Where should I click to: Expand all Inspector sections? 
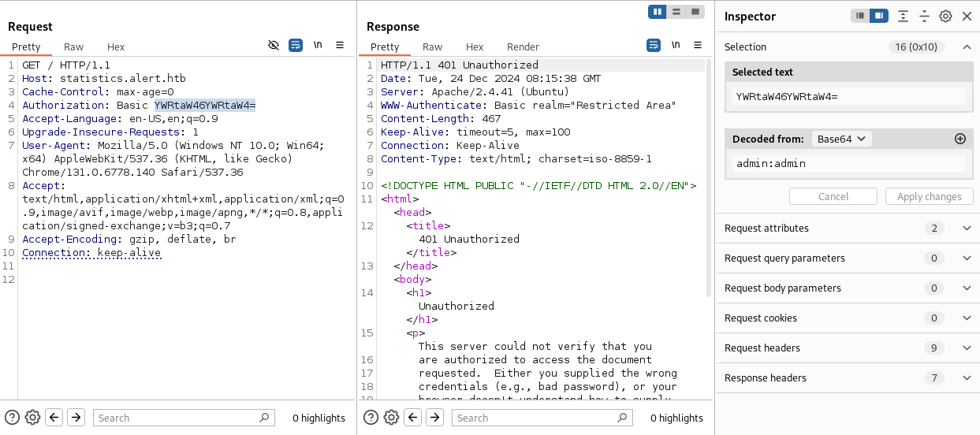pyautogui.click(x=903, y=17)
